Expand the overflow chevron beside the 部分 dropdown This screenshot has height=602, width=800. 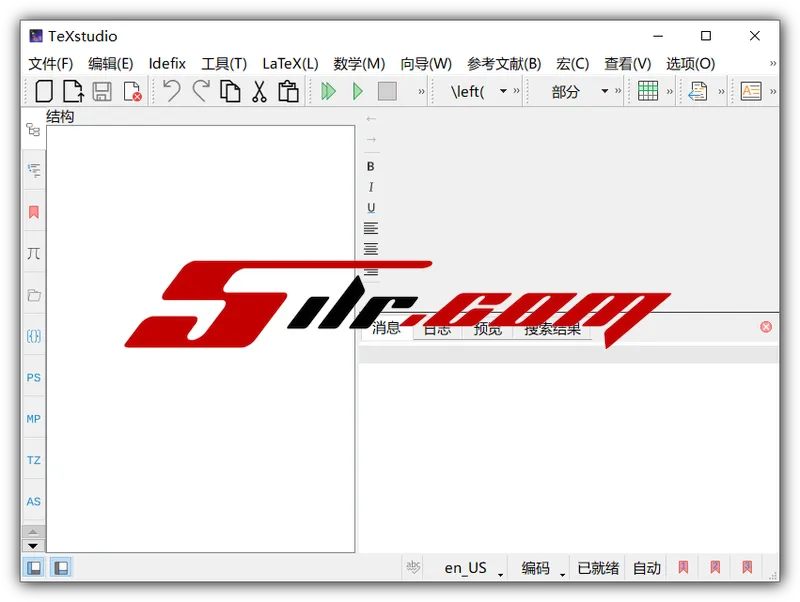(x=618, y=91)
